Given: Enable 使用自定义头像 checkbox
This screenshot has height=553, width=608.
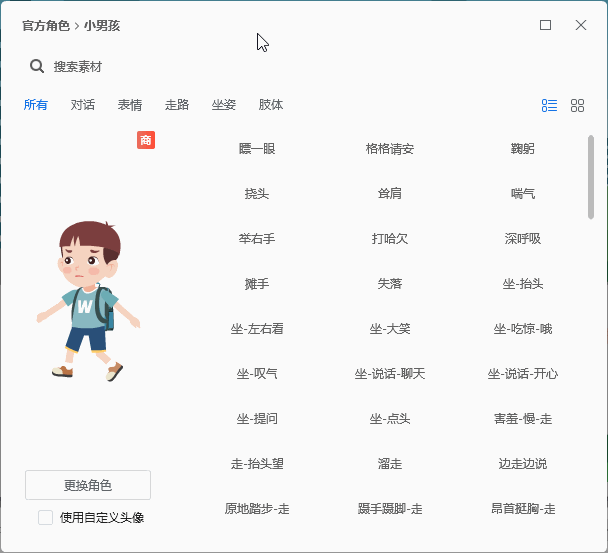Looking at the screenshot, I should (46, 517).
